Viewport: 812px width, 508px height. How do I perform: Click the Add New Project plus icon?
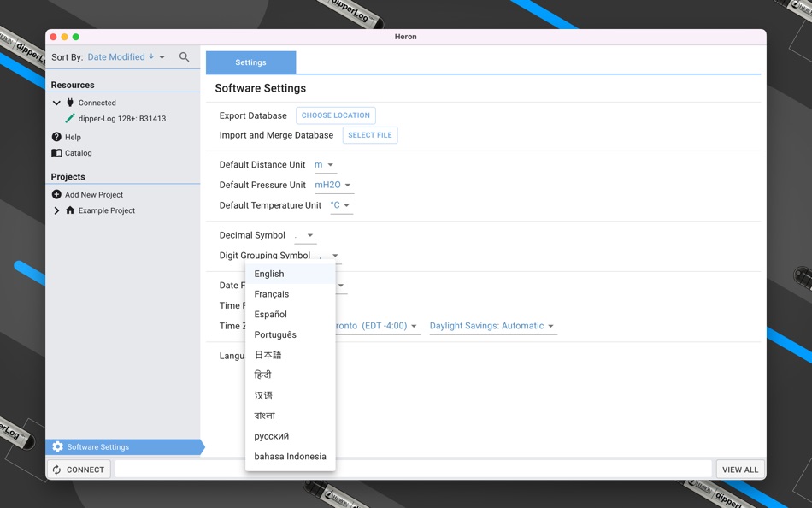click(56, 194)
